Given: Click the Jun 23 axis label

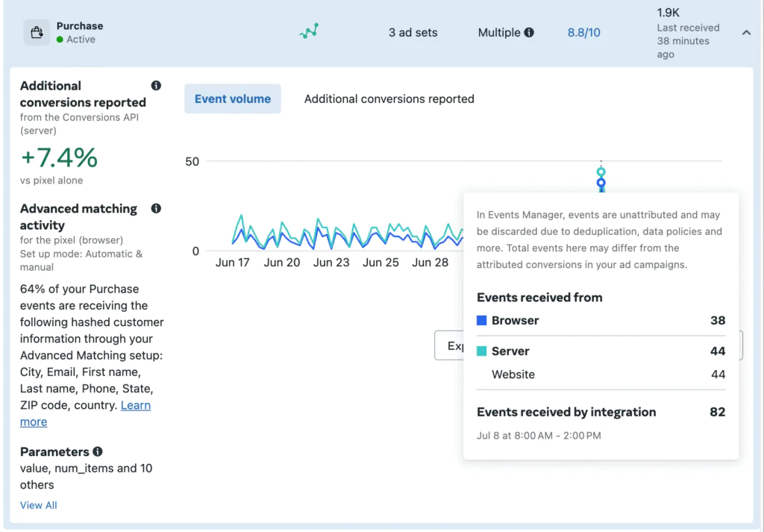Looking at the screenshot, I should (x=331, y=263).
